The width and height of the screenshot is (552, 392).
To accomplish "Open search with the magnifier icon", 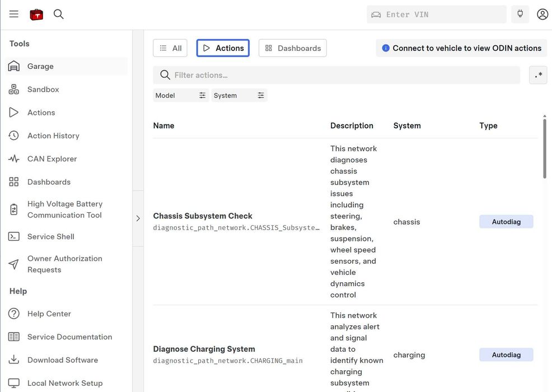I will pyautogui.click(x=58, y=14).
